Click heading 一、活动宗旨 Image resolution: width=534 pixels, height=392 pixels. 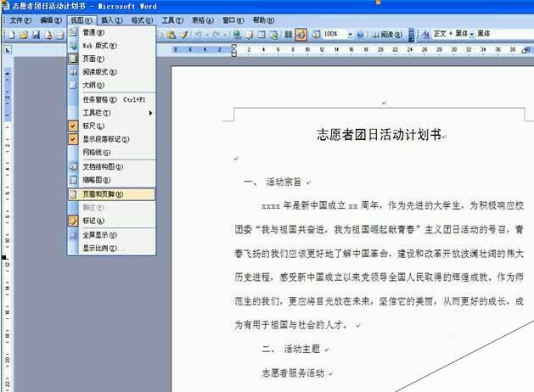pyautogui.click(x=273, y=182)
